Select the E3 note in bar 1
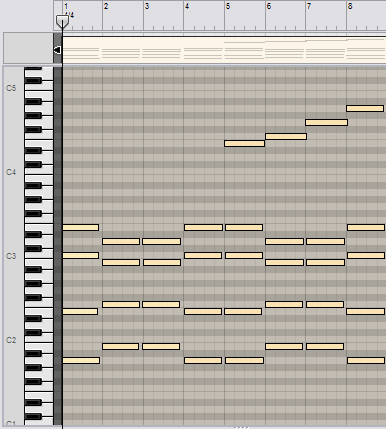 click(x=80, y=227)
